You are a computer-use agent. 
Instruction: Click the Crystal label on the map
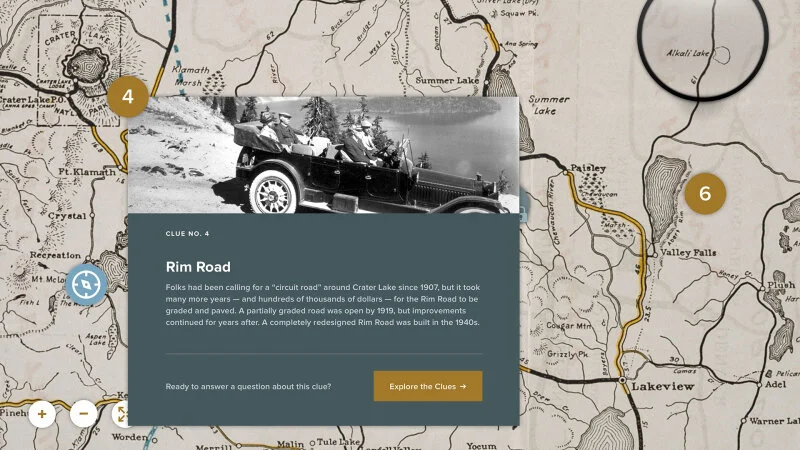tap(67, 216)
